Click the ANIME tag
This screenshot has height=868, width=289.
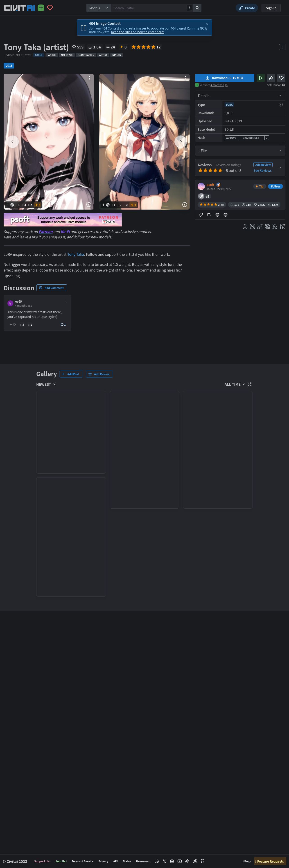52,55
